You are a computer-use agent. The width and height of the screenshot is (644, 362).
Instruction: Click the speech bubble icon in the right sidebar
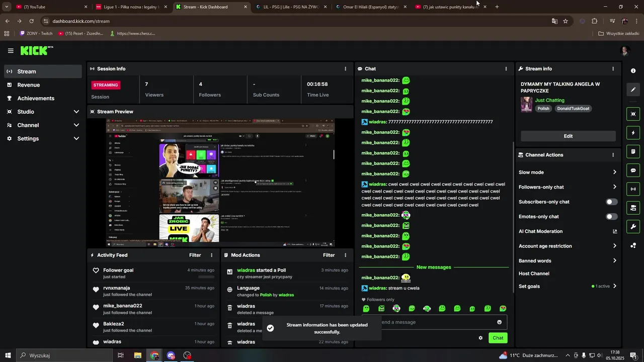click(x=633, y=170)
